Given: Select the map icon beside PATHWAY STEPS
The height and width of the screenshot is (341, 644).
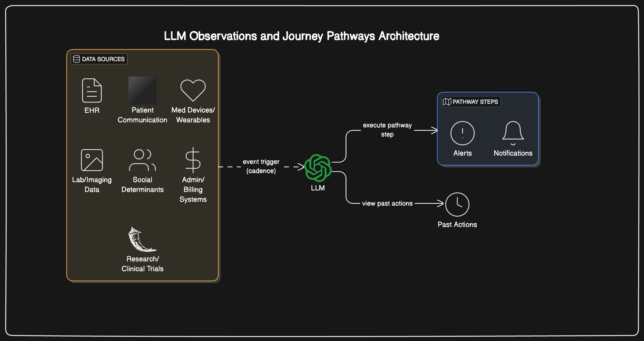Looking at the screenshot, I should [x=447, y=102].
